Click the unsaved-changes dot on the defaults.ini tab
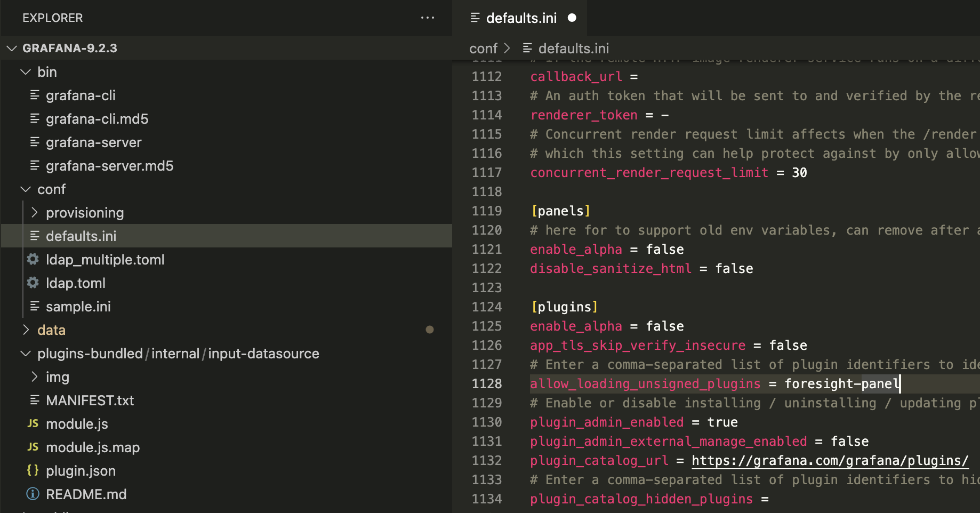This screenshot has width=980, height=513. 572,18
